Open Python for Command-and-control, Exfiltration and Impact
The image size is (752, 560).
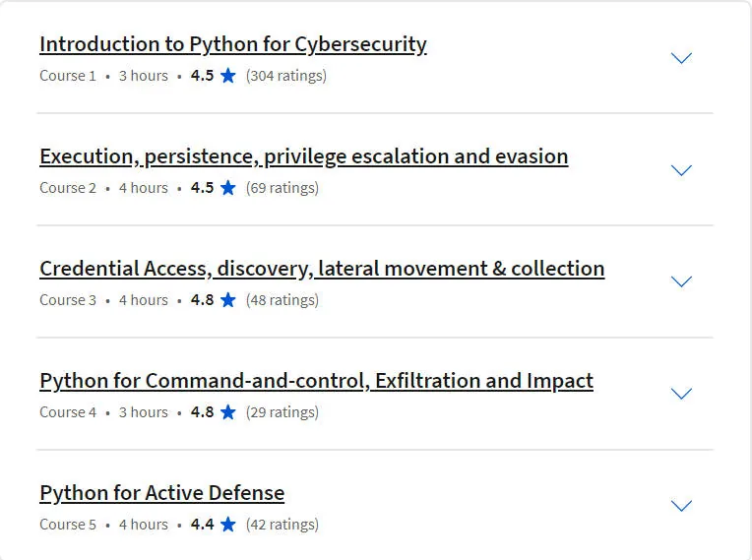click(x=317, y=381)
